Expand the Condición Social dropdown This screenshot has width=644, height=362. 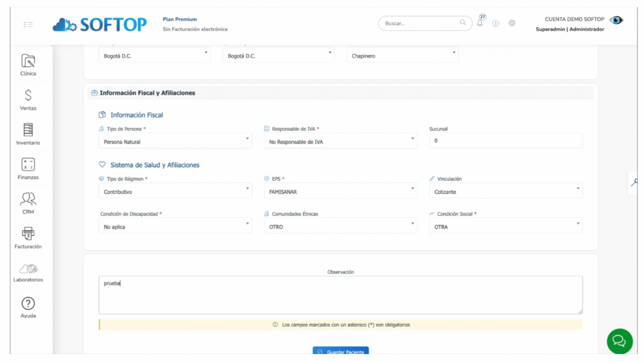505,226
